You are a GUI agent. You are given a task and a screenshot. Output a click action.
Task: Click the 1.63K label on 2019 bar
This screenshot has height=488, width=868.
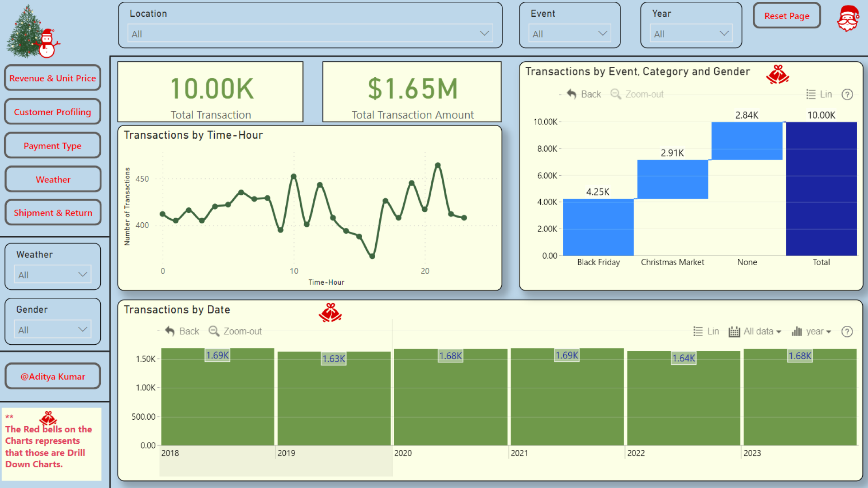(334, 359)
